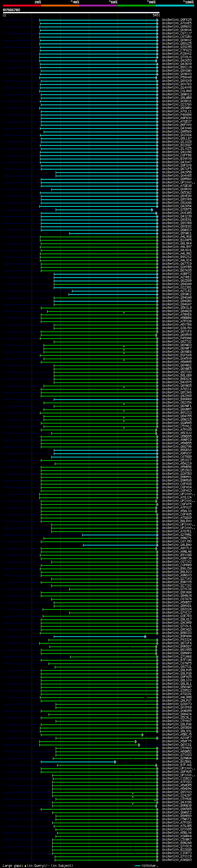Click the Large gaps legend text
Image resolution: width=197 pixels, height=868 pixels.
click(x=38, y=865)
